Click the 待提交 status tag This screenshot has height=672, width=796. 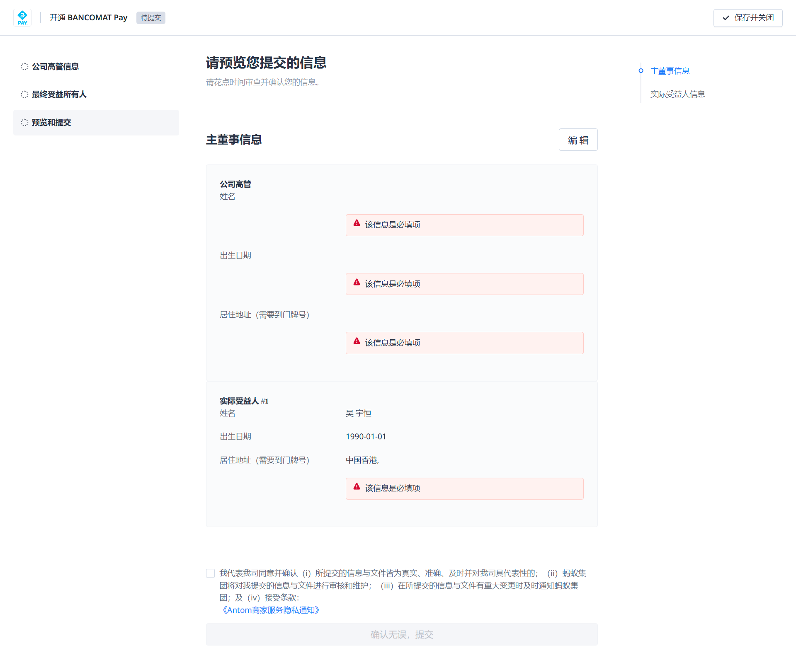pos(150,18)
